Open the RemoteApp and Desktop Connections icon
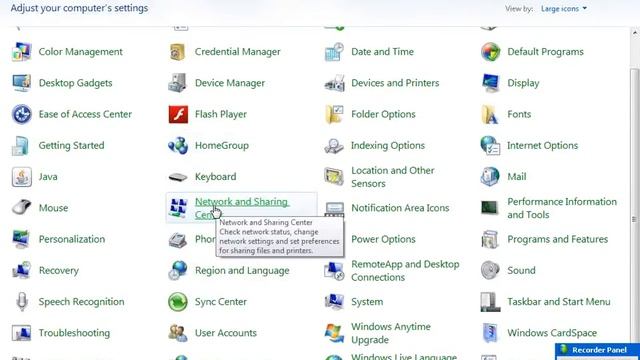640x360 pixels. pyautogui.click(x=334, y=270)
